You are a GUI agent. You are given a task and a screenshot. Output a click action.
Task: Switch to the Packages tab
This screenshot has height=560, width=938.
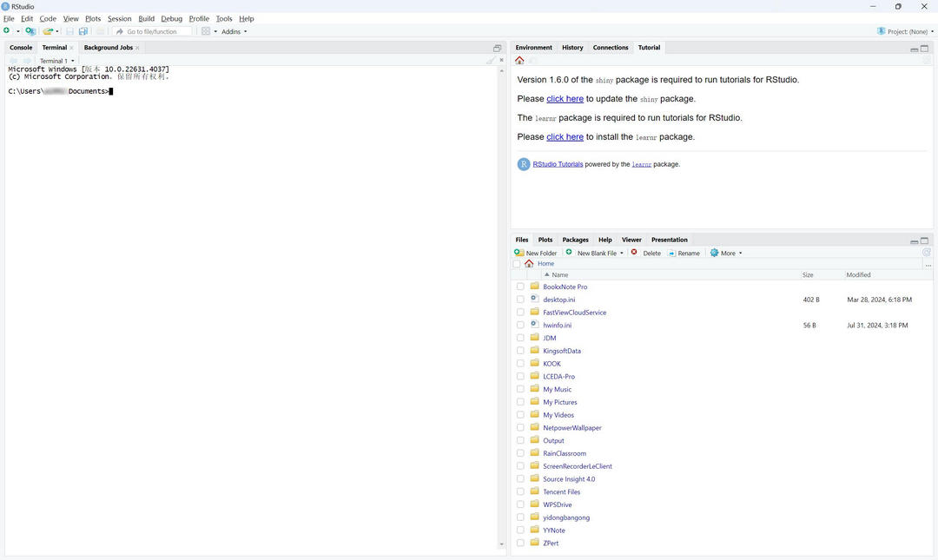pos(575,240)
